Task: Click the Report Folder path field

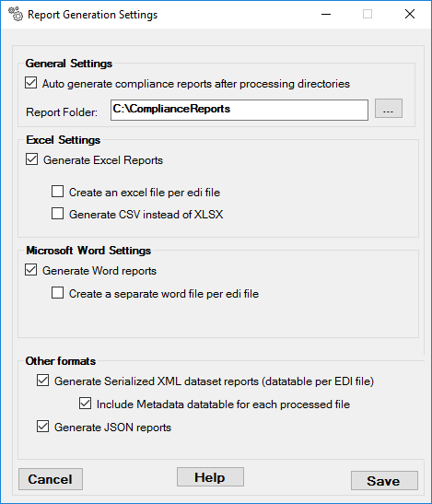Action: (x=239, y=110)
